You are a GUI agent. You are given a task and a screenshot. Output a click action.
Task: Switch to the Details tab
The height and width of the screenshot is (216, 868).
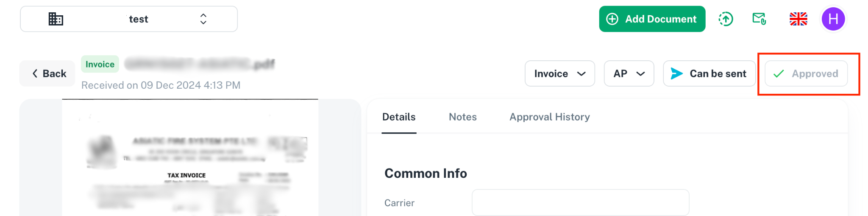click(399, 117)
